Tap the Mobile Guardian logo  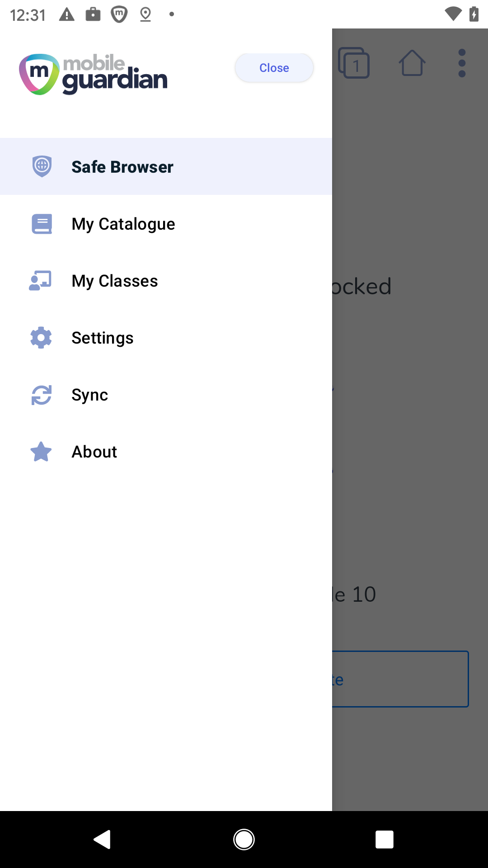(94, 75)
